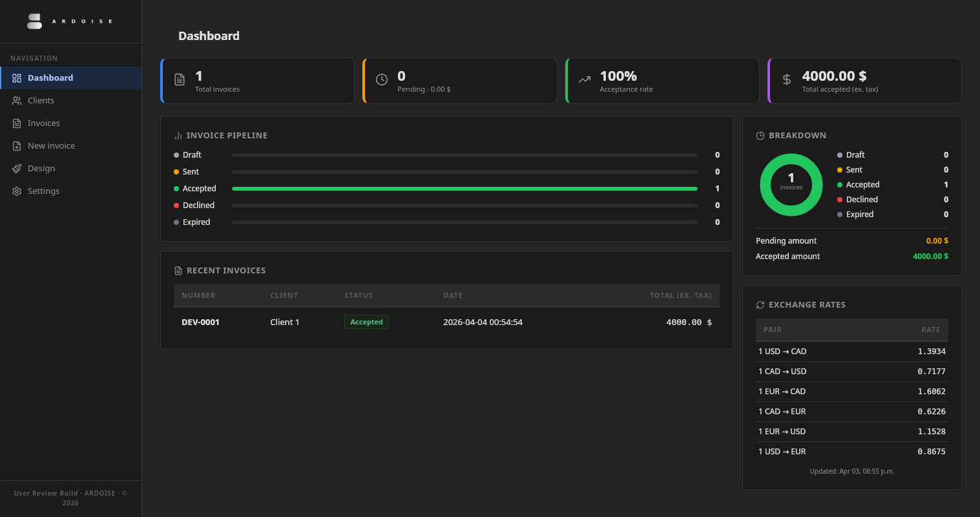
Task: Click the trend arrow icon on Acceptance rate card
Action: click(x=585, y=79)
